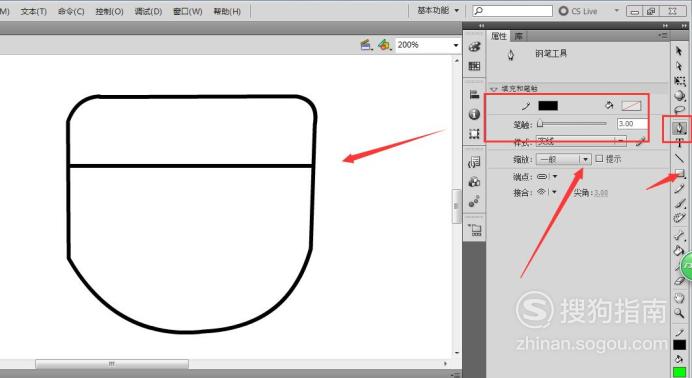Open the Components panel icon
This screenshot has height=378, width=692.
click(x=474, y=182)
